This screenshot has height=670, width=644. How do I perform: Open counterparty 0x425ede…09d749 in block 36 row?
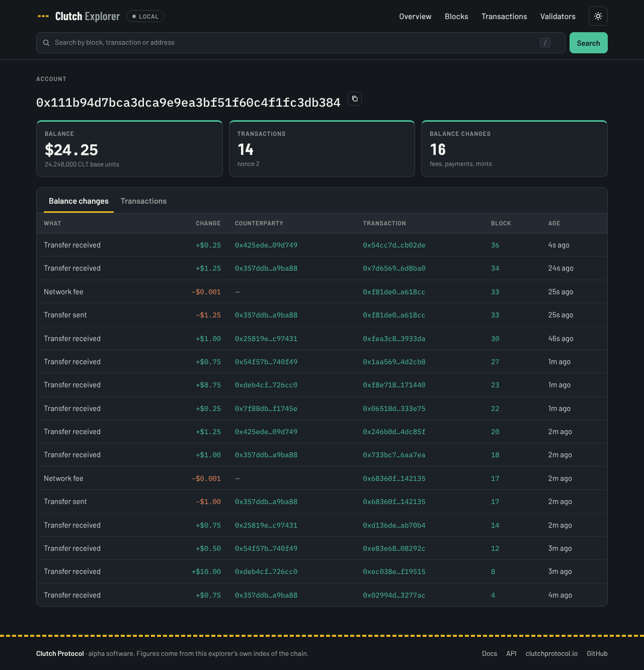(266, 245)
